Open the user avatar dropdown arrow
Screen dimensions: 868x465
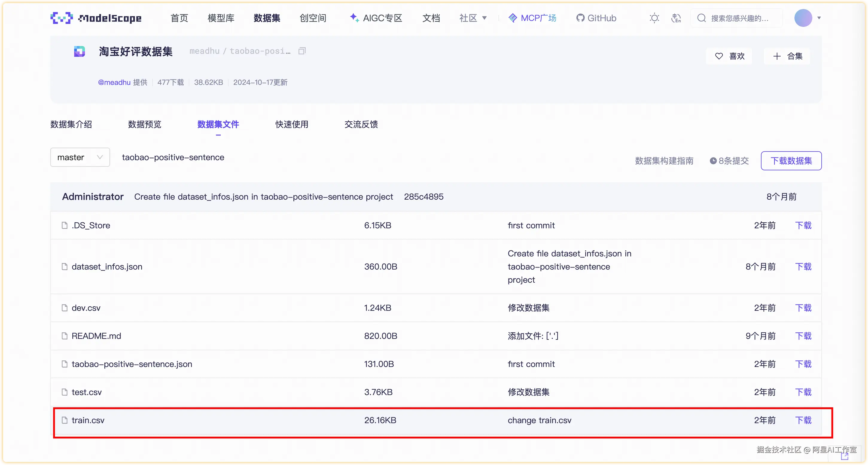click(x=819, y=18)
